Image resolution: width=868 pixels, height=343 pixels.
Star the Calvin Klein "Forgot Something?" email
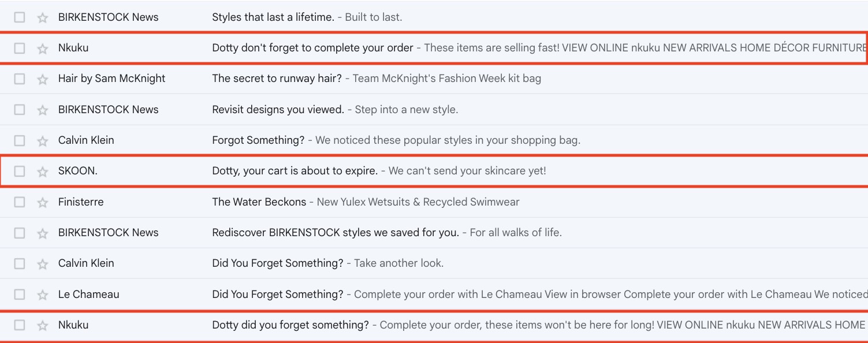pos(42,140)
